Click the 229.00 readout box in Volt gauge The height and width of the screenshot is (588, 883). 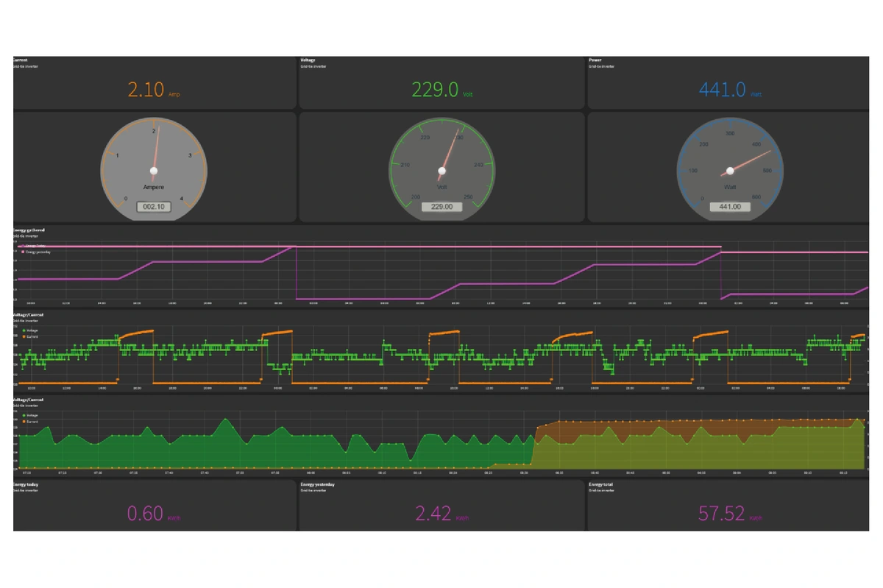[441, 208]
